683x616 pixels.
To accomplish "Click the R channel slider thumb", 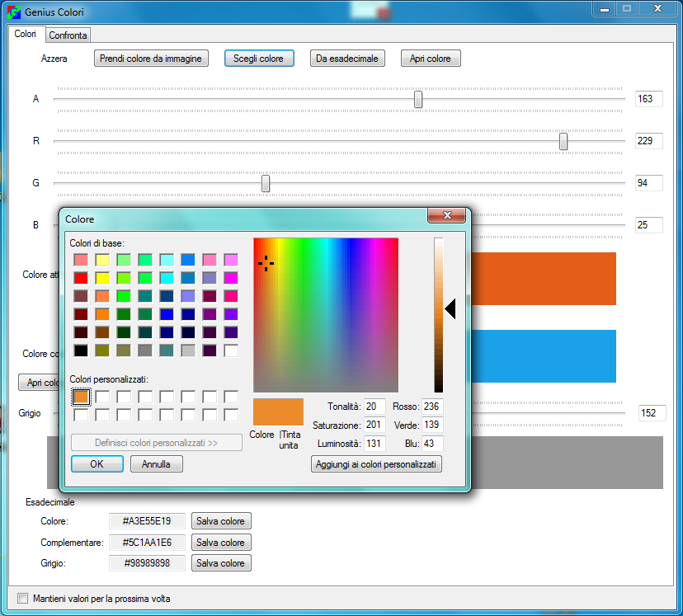I will (x=563, y=142).
